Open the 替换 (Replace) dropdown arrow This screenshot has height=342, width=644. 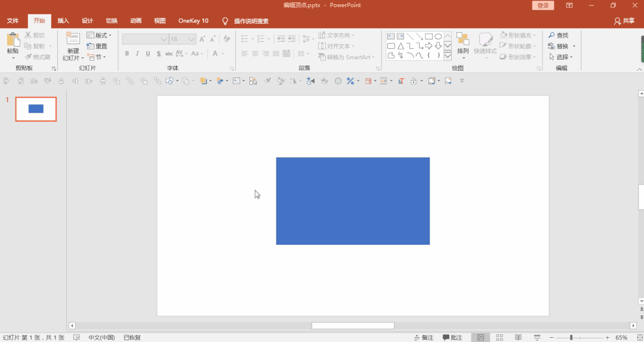point(574,47)
